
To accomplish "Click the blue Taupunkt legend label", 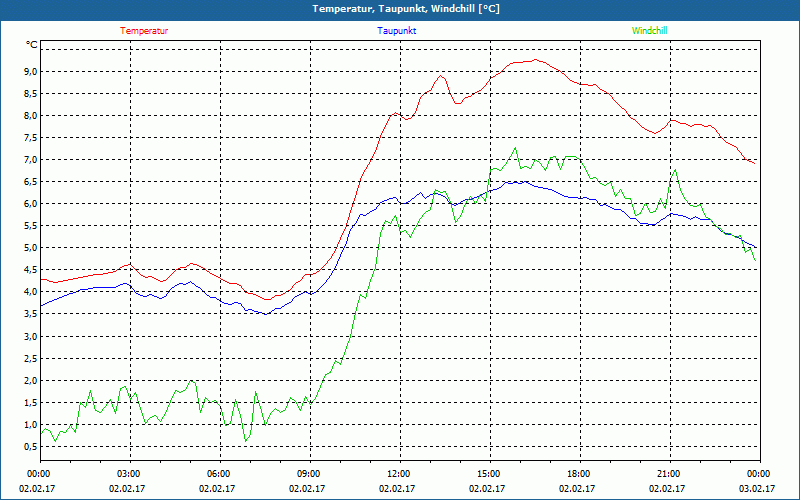I will pos(396,31).
